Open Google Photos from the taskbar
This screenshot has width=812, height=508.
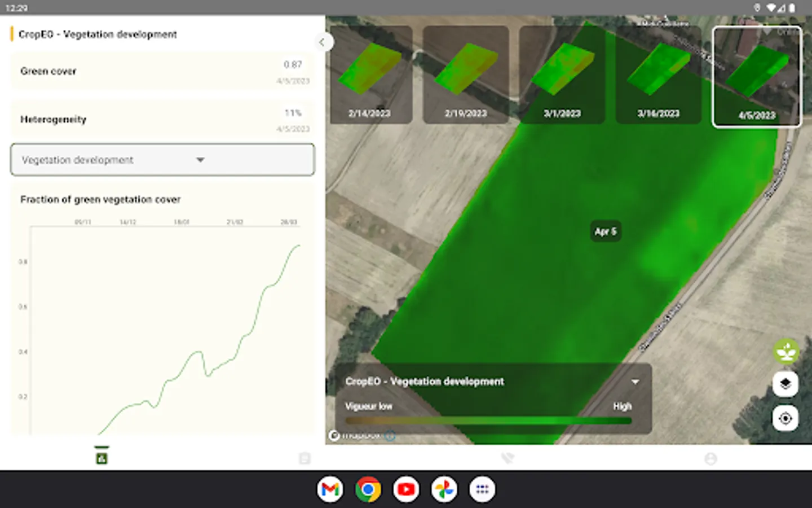tap(444, 489)
